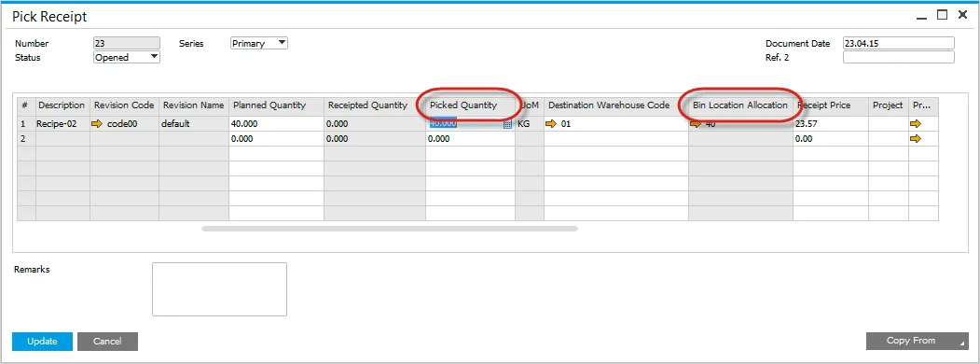Click the KG unit of measure cell
980x364 pixels.
point(530,124)
